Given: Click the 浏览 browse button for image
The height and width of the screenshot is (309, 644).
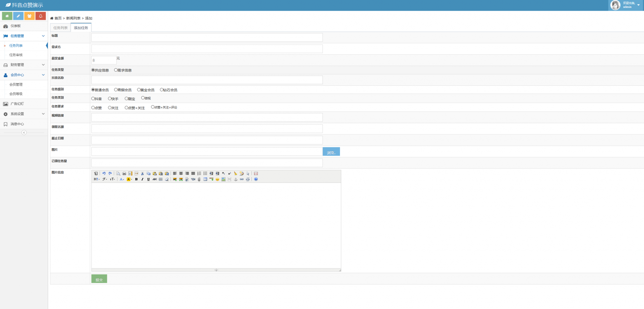Looking at the screenshot, I should 331,152.
